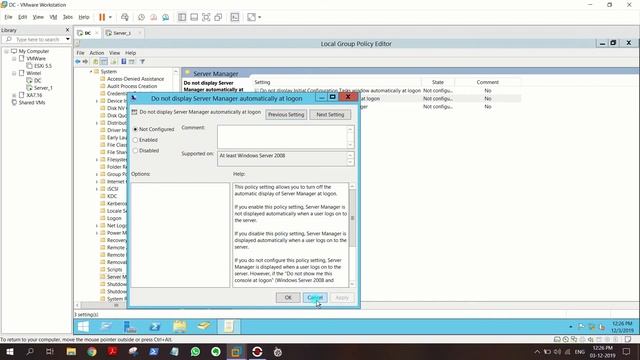Click the filter funnel icon
Viewport: 640px width, 360px height.
(x=142, y=62)
